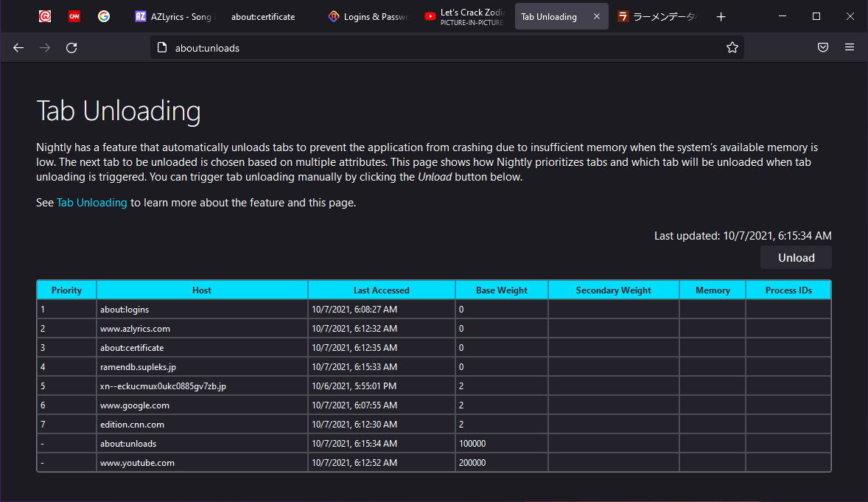This screenshot has height=502, width=868.
Task: Open the pinned Google tab
Action: [104, 16]
